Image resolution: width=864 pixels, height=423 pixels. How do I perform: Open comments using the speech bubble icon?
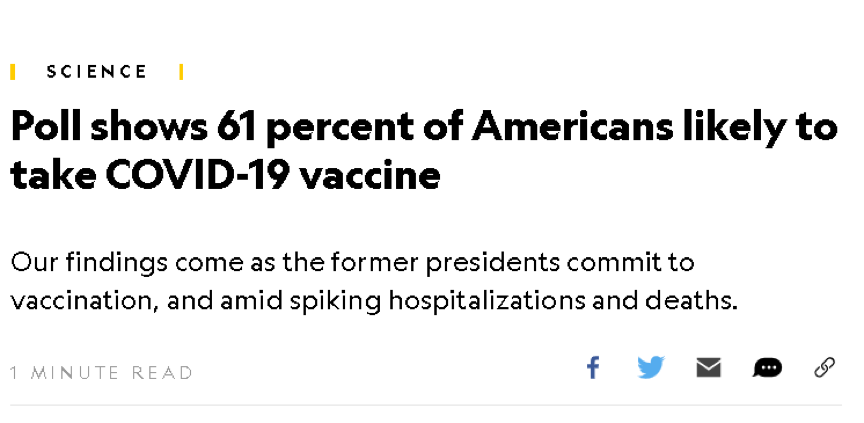pyautogui.click(x=767, y=368)
